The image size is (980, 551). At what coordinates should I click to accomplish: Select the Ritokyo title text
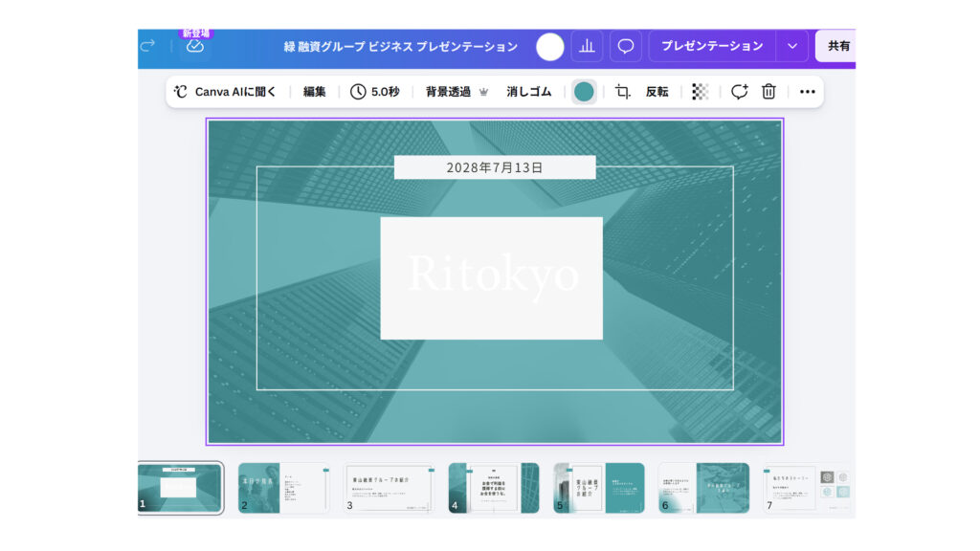coord(493,275)
